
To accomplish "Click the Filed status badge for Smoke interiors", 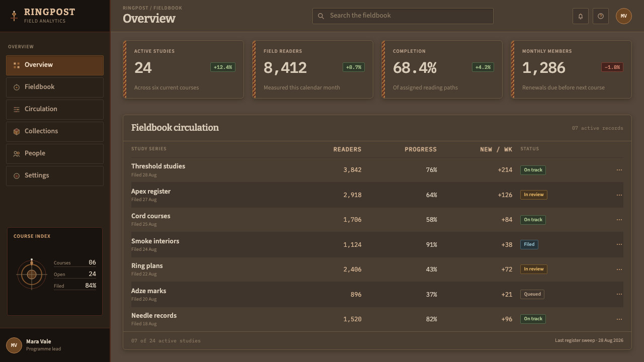I will click(x=529, y=244).
